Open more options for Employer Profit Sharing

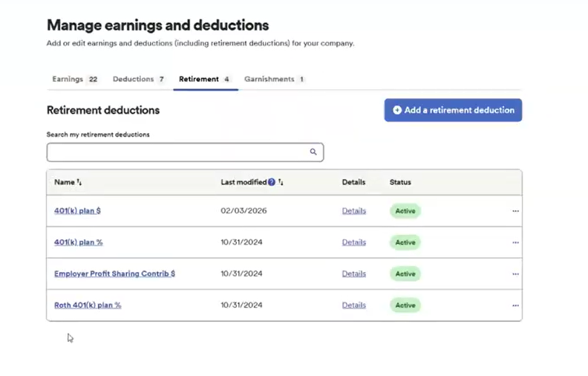pyautogui.click(x=516, y=274)
